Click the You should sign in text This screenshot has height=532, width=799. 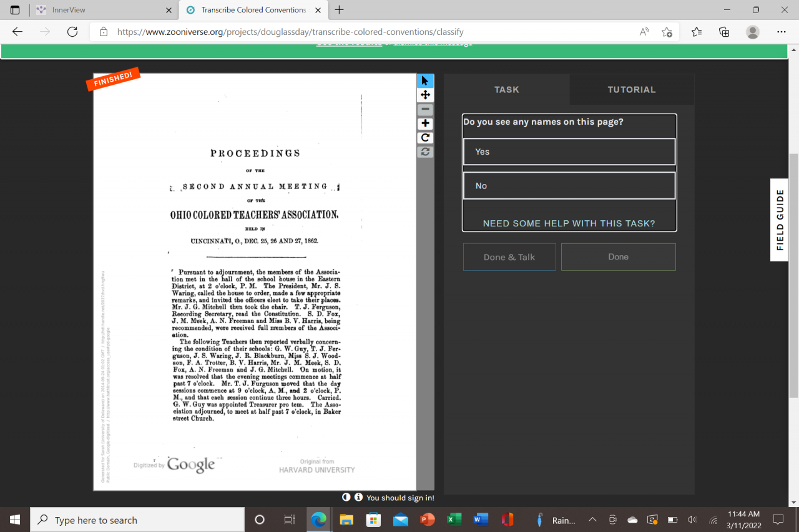coord(400,498)
